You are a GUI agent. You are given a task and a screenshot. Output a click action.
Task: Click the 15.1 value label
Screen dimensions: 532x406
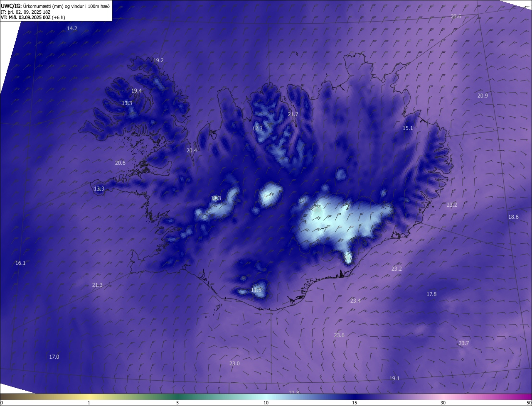pyautogui.click(x=408, y=128)
